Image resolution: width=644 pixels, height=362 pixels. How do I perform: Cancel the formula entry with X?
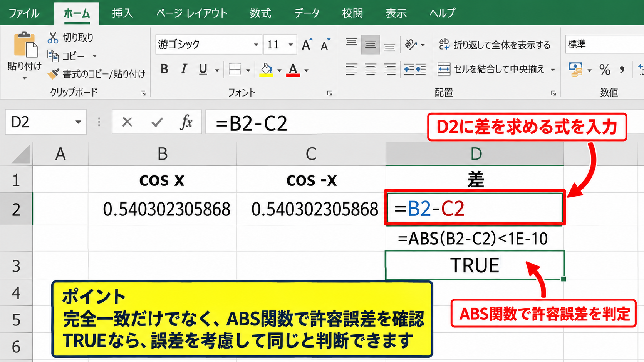(127, 122)
